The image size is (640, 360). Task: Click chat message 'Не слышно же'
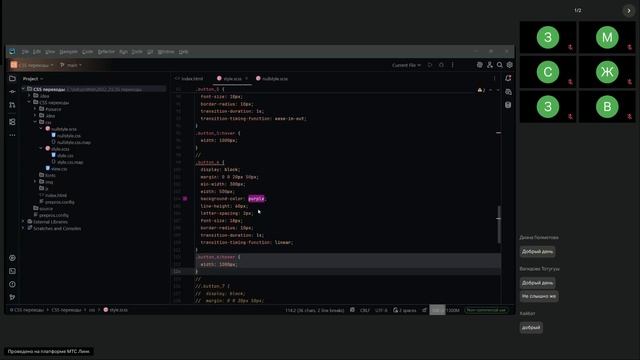[539, 296]
